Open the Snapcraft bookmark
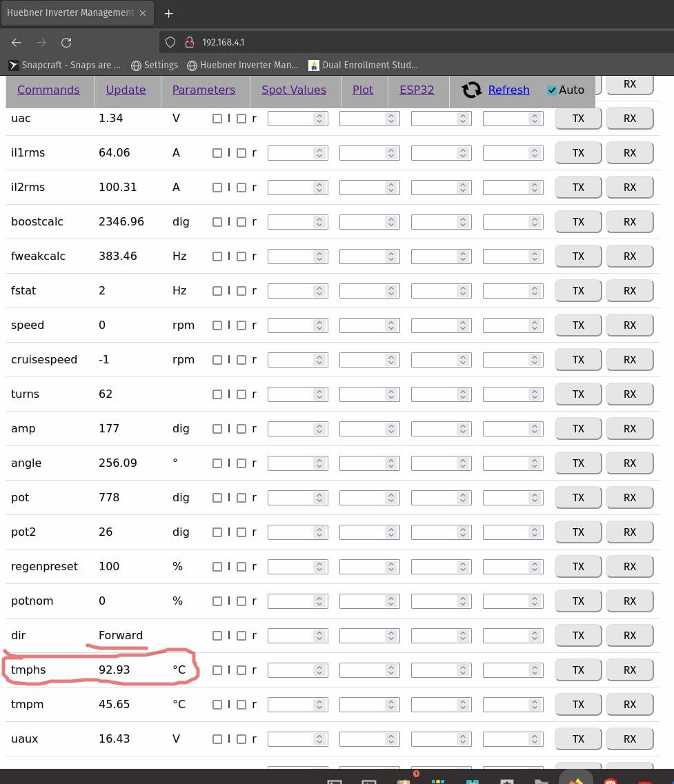Image resolution: width=674 pixels, height=784 pixels. [65, 65]
